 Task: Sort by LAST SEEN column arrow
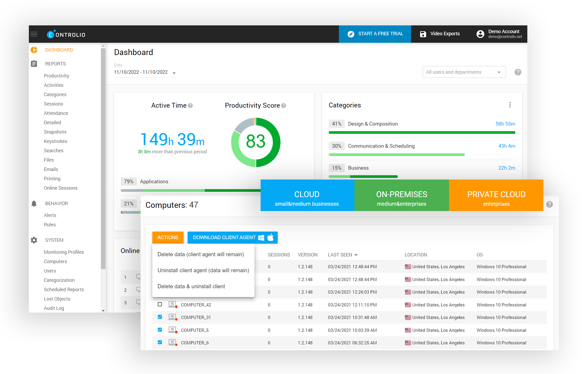click(356, 255)
